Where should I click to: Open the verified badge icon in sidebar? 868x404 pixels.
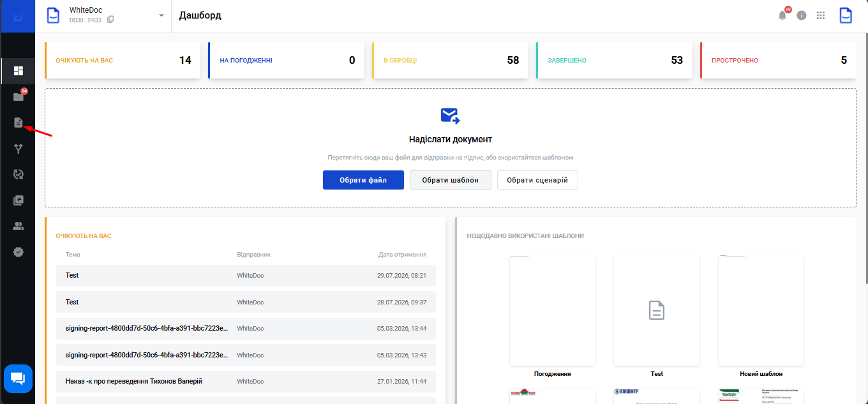coord(19,252)
